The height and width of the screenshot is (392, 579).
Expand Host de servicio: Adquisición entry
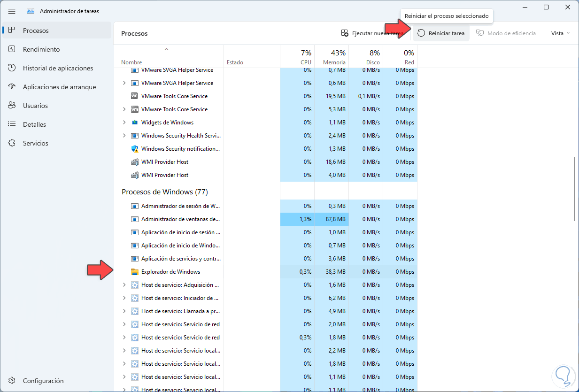tap(124, 285)
